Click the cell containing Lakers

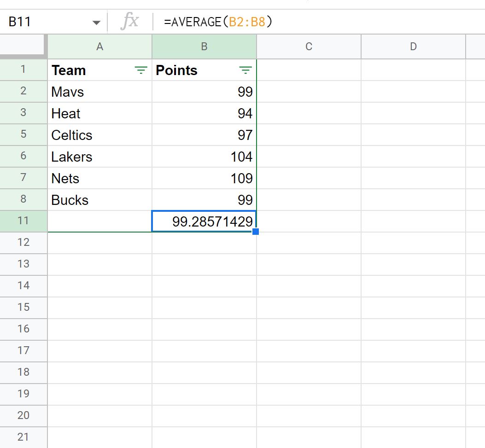(x=99, y=157)
